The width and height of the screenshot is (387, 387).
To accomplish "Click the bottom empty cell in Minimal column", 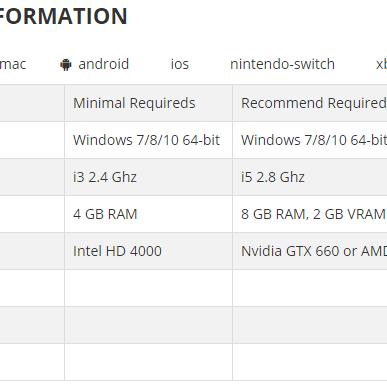I will click(149, 362).
